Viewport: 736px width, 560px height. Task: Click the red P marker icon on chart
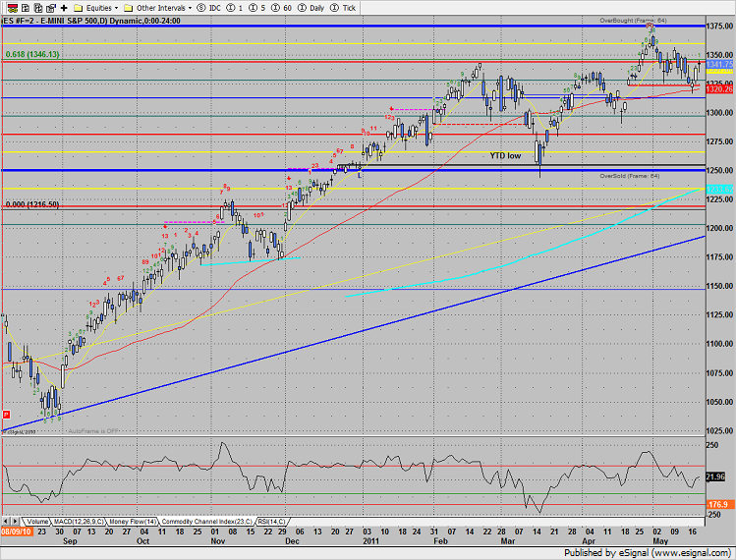7,415
